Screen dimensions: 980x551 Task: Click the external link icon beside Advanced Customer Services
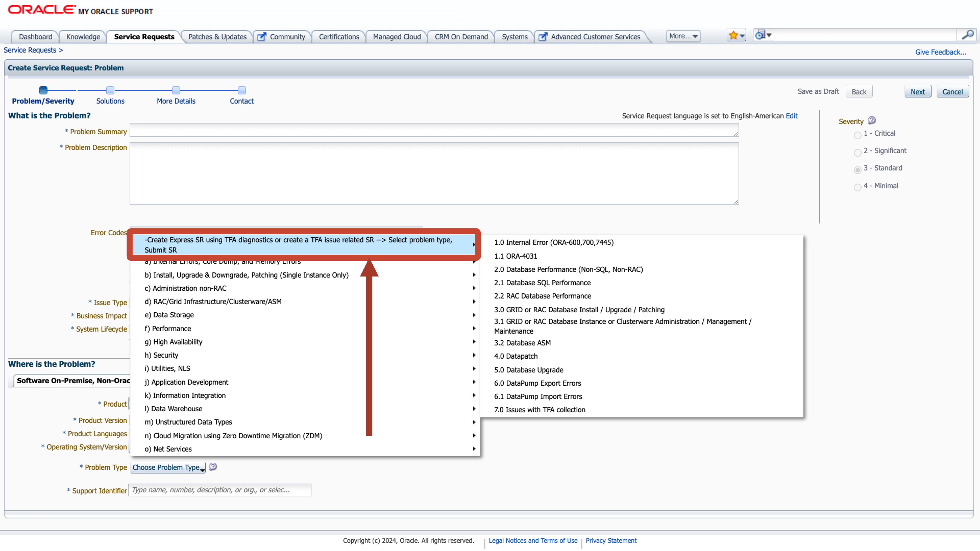pos(543,37)
